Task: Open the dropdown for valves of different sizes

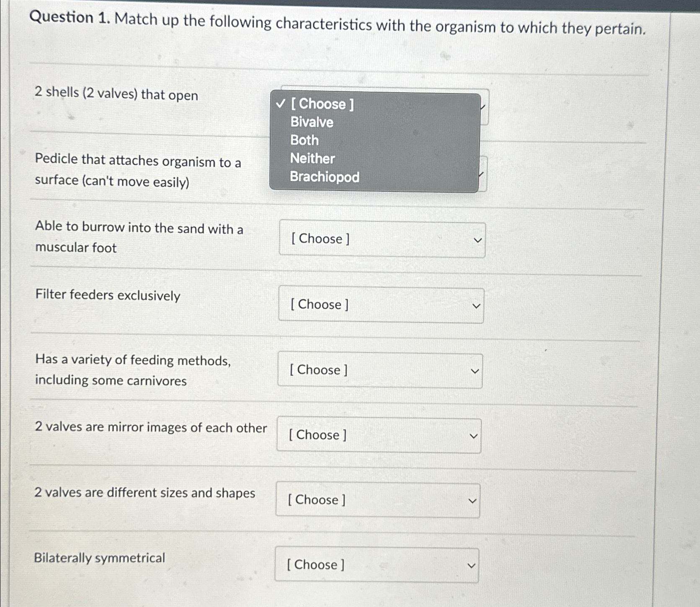Action: pyautogui.click(x=377, y=500)
